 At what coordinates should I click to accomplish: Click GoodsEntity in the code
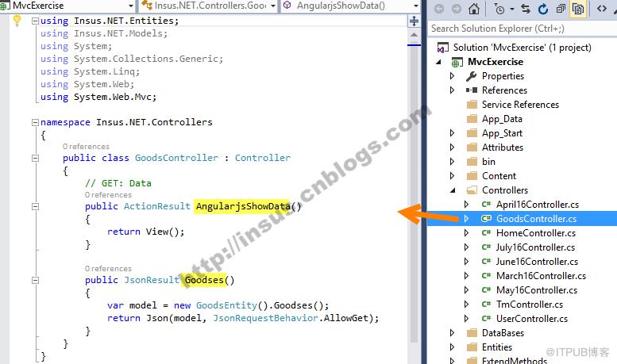click(226, 305)
